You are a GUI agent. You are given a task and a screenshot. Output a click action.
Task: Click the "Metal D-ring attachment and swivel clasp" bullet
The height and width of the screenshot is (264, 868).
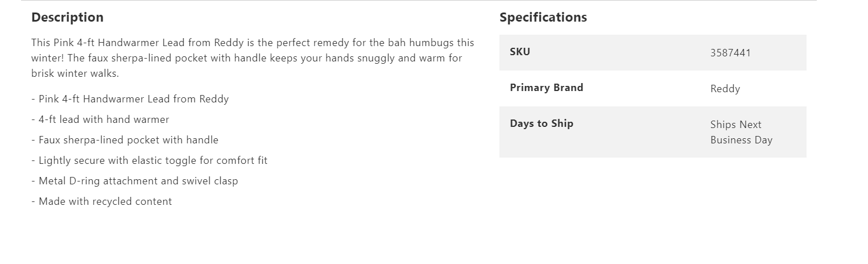coord(138,181)
